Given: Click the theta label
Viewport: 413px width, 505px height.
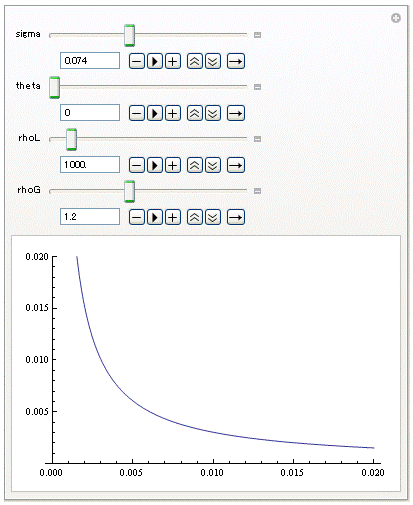Looking at the screenshot, I should coord(28,86).
